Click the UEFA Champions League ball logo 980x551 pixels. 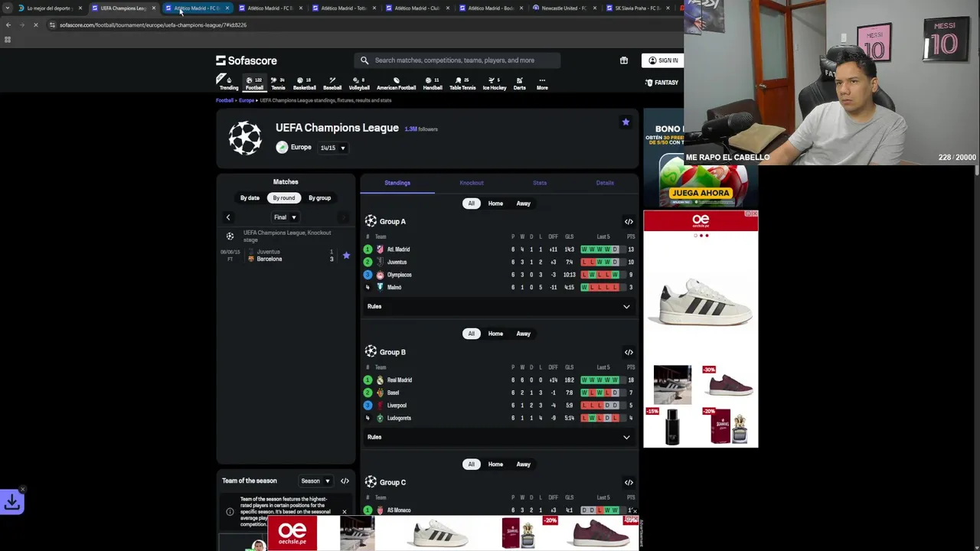[x=245, y=139]
